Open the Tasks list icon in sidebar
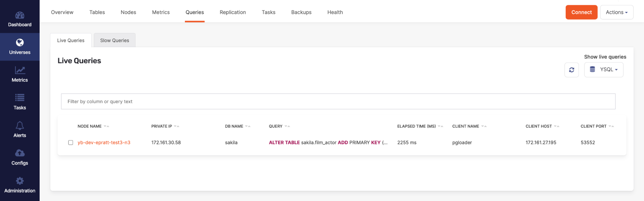Image resolution: width=644 pixels, height=201 pixels. pos(20,98)
